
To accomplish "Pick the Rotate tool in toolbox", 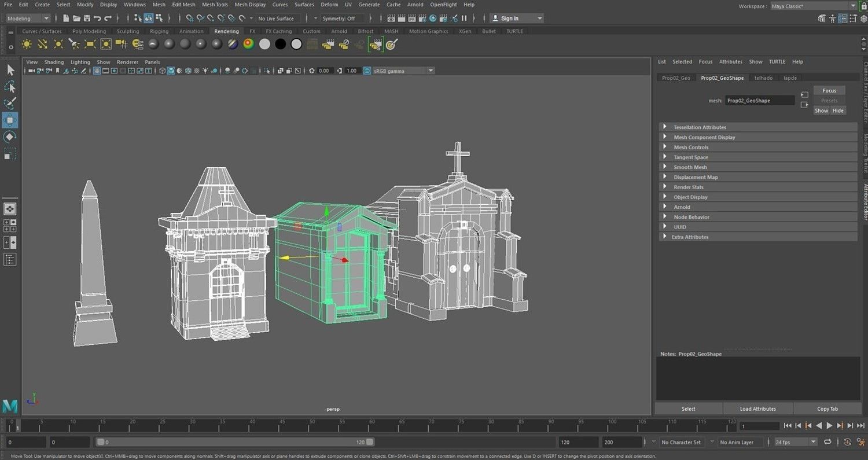I will [10, 137].
